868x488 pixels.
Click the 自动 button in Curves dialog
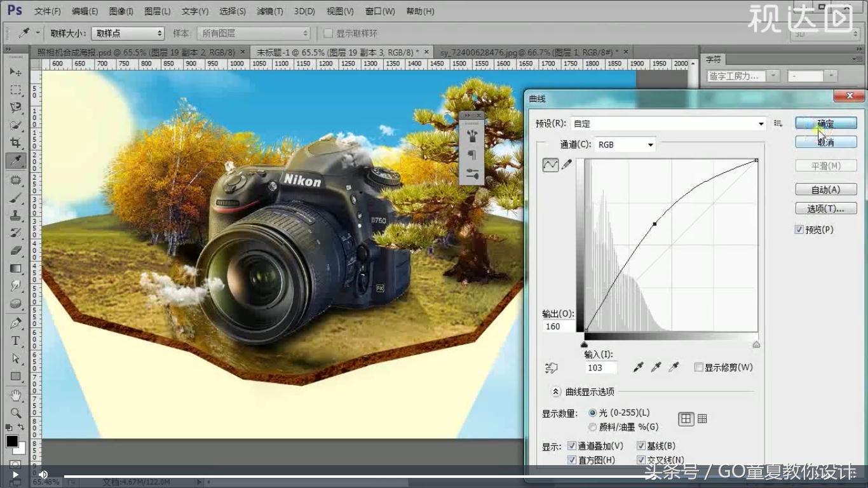[x=825, y=189]
